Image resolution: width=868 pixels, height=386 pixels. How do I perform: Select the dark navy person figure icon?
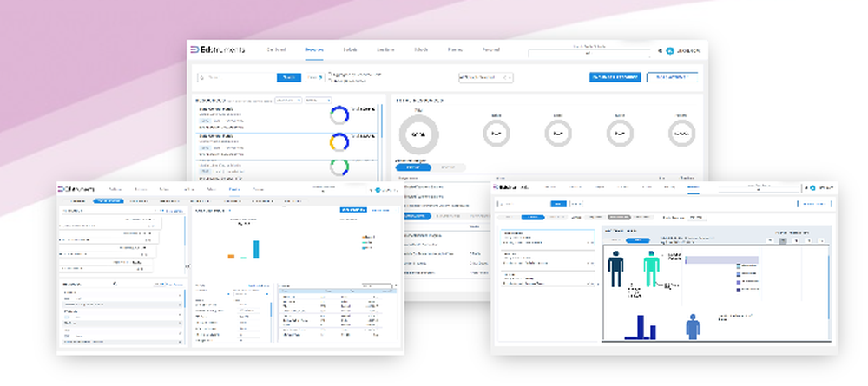pos(615,269)
